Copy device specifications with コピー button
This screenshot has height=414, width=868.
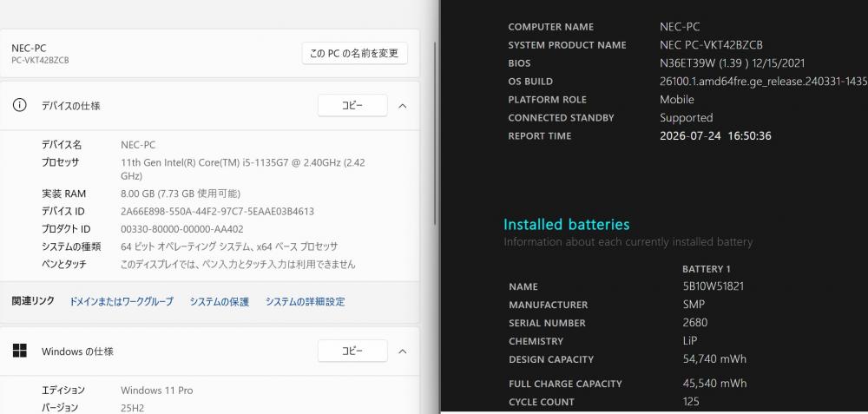point(352,105)
